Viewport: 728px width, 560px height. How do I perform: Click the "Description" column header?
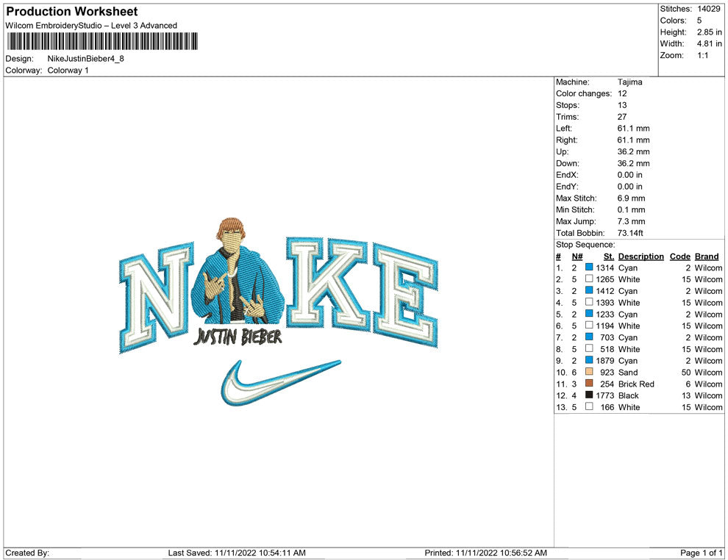tap(641, 256)
